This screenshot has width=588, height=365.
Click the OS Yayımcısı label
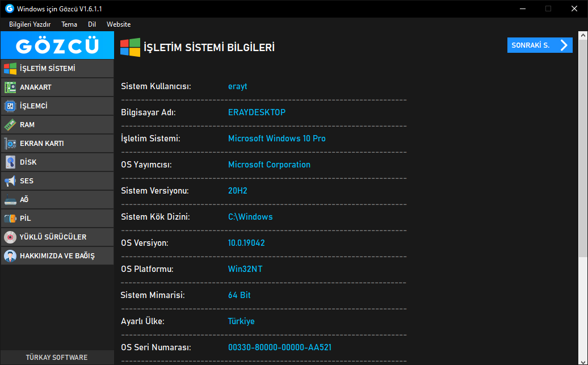tap(146, 165)
